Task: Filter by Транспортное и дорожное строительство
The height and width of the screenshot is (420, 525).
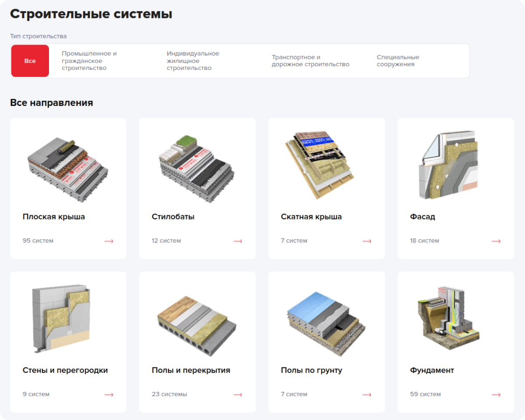Action: click(310, 61)
